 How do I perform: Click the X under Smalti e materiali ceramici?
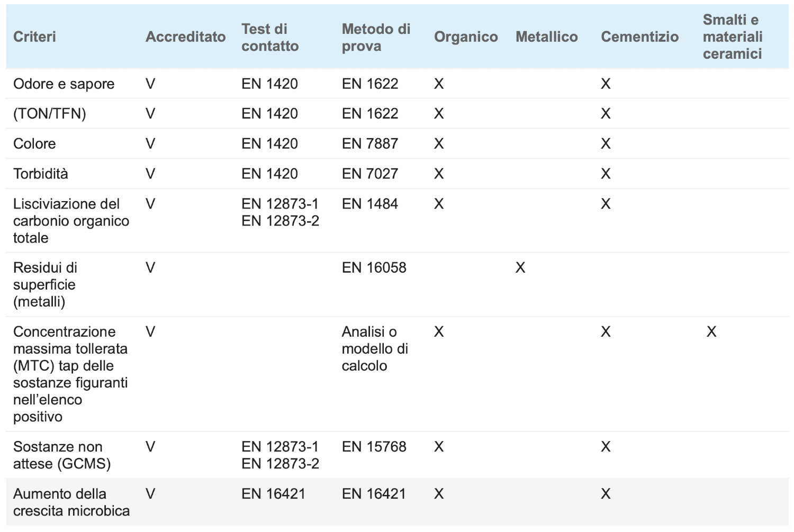(711, 331)
